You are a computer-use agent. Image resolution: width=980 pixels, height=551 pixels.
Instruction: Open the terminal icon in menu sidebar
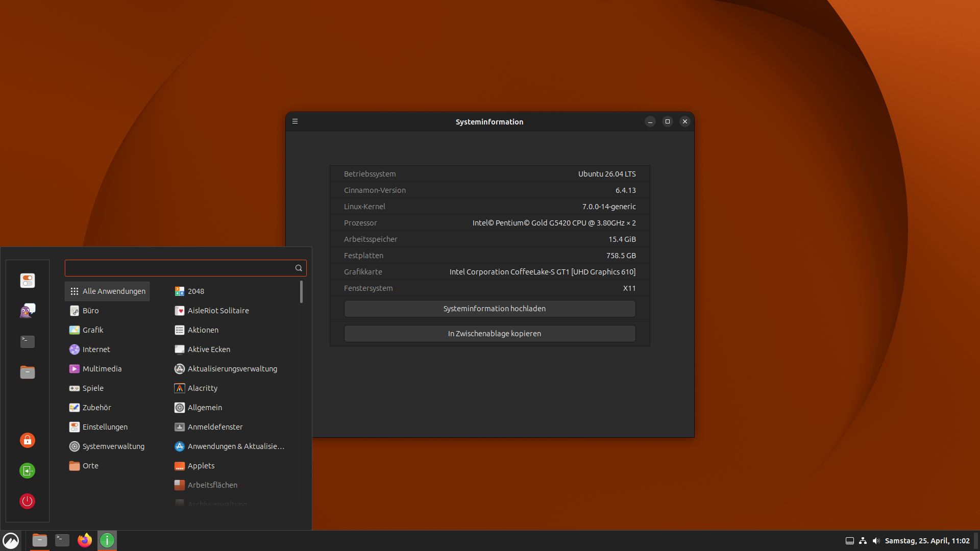click(28, 341)
